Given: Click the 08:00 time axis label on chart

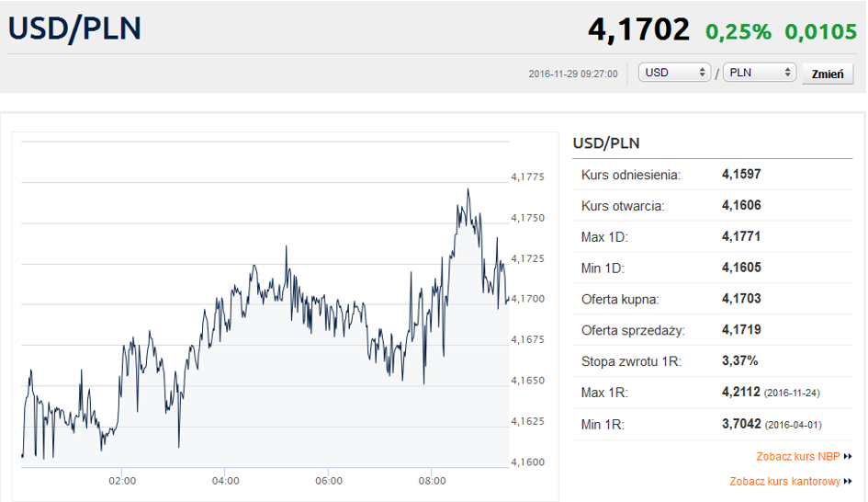Looking at the screenshot, I should pos(432,481).
